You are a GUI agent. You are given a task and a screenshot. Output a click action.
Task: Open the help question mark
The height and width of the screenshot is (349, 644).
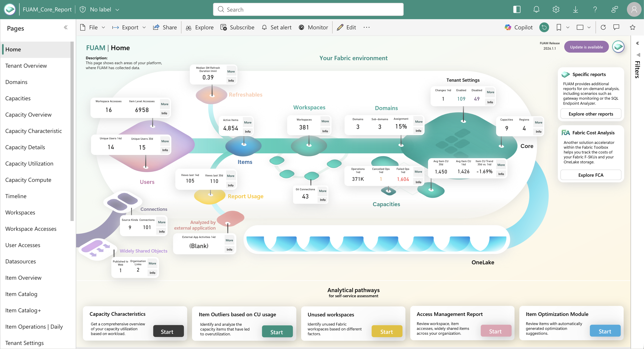(595, 10)
